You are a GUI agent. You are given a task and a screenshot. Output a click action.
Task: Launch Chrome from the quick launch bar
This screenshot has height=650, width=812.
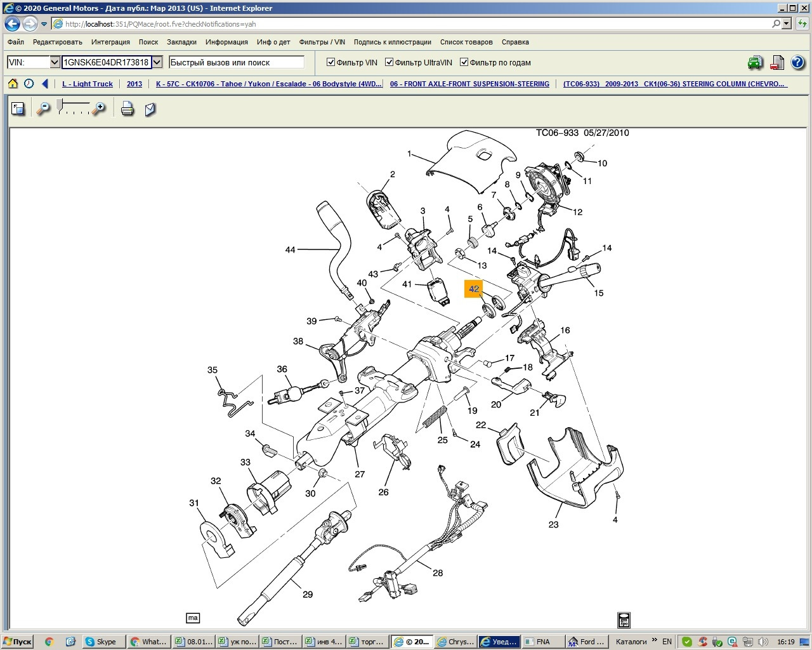point(49,642)
